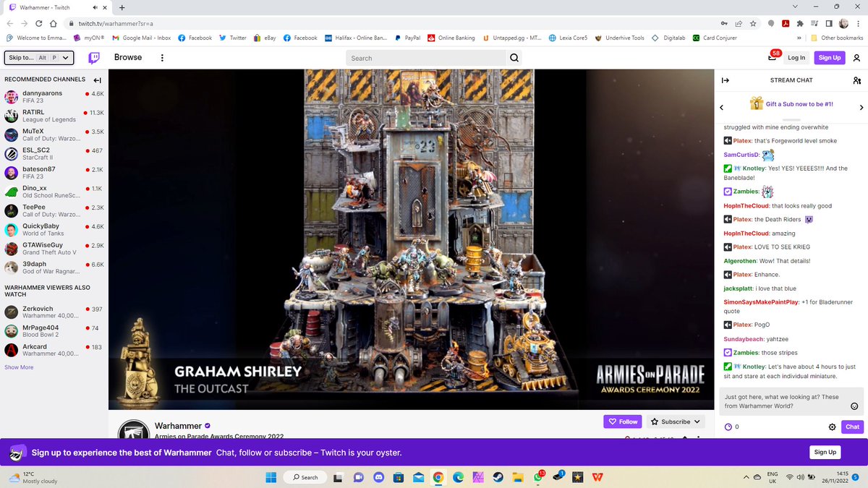Viewport: 868px width, 488px height.
Task: Open Discord from the taskbar
Action: [x=378, y=477]
